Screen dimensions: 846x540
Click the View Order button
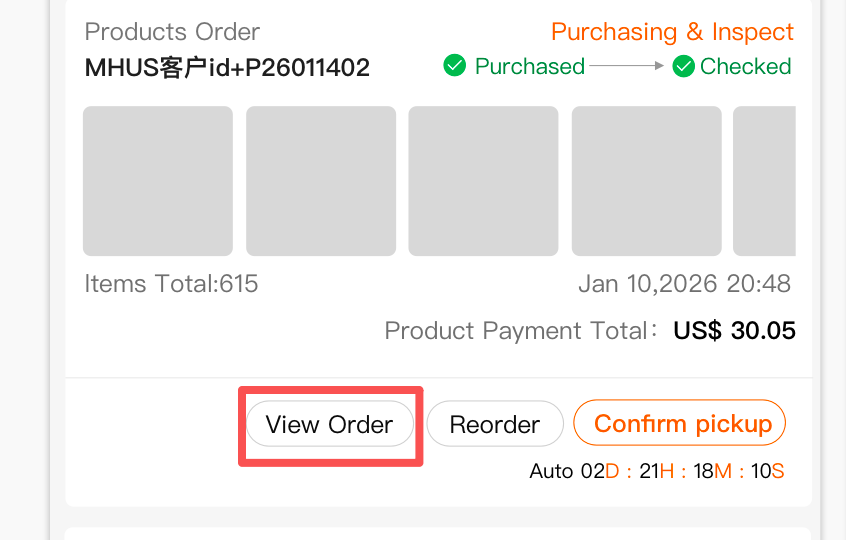(x=329, y=424)
